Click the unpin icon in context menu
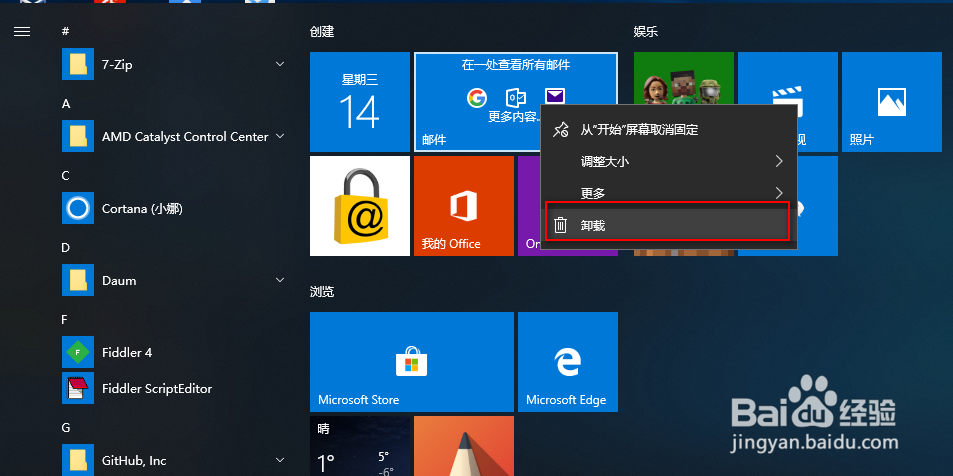The height and width of the screenshot is (476, 953). [560, 129]
